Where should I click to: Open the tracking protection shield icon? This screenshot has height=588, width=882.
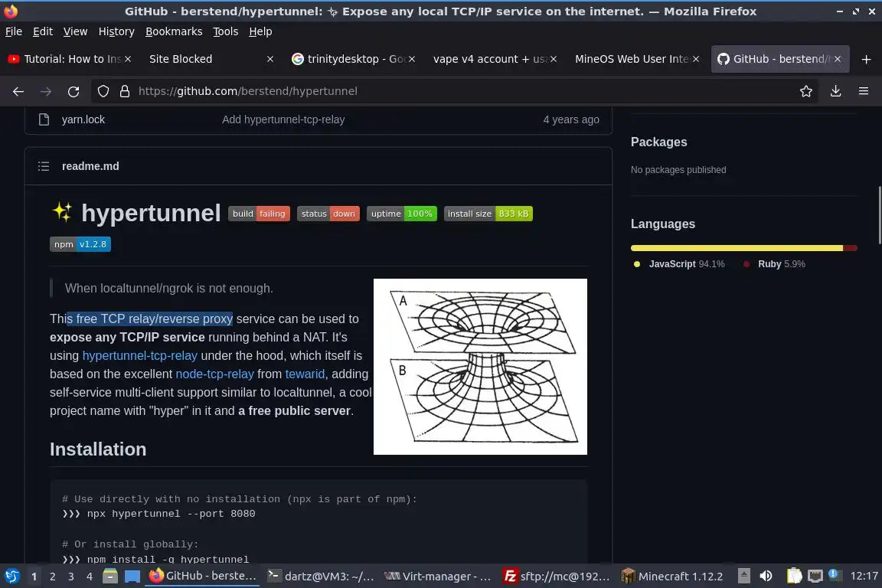pyautogui.click(x=103, y=91)
